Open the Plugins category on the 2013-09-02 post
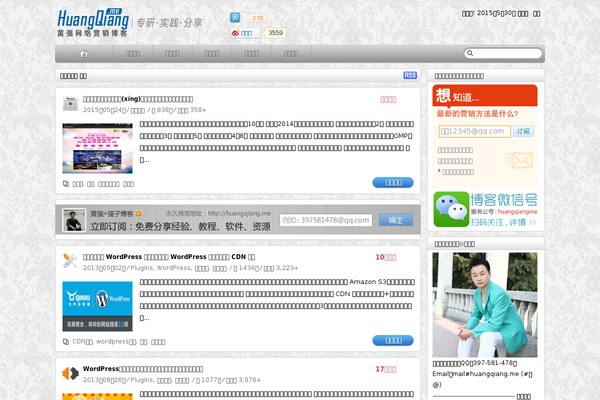The width and height of the screenshot is (600, 400). pyautogui.click(x=142, y=268)
